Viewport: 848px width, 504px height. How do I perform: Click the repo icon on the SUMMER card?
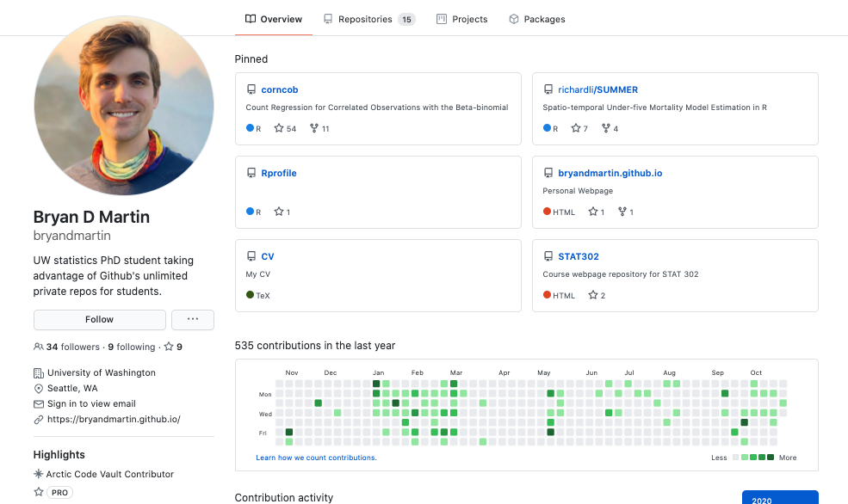click(x=548, y=89)
